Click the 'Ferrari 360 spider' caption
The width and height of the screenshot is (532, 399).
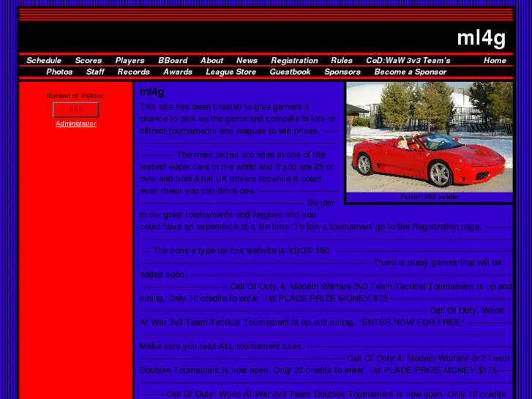tap(430, 197)
